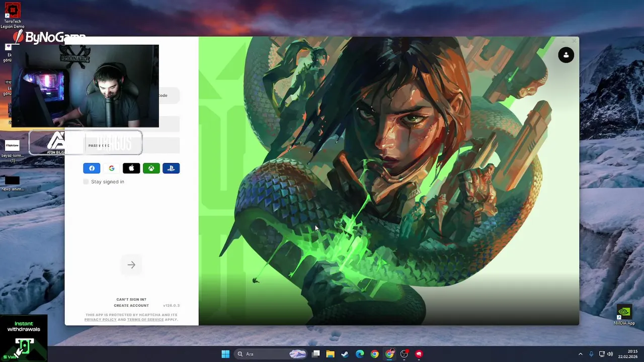Open the network tray icon
The image size is (644, 362).
pos(602,354)
